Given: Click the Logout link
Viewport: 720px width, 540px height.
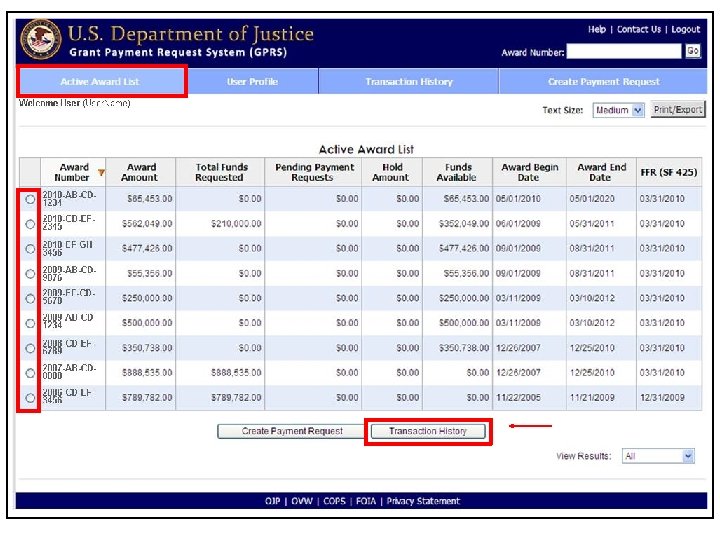Looking at the screenshot, I should [x=686, y=29].
